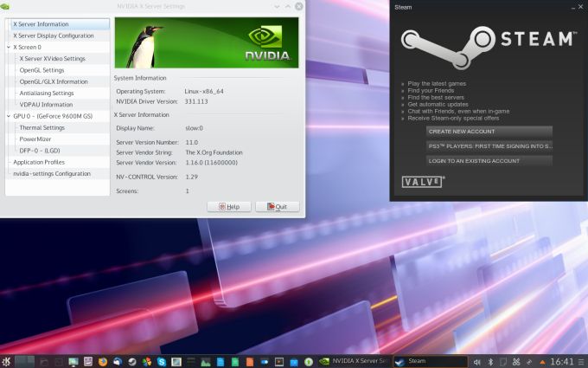Click the colorful pinwheel launcher icon
The width and height of the screenshot is (588, 368).
pyautogui.click(x=147, y=362)
